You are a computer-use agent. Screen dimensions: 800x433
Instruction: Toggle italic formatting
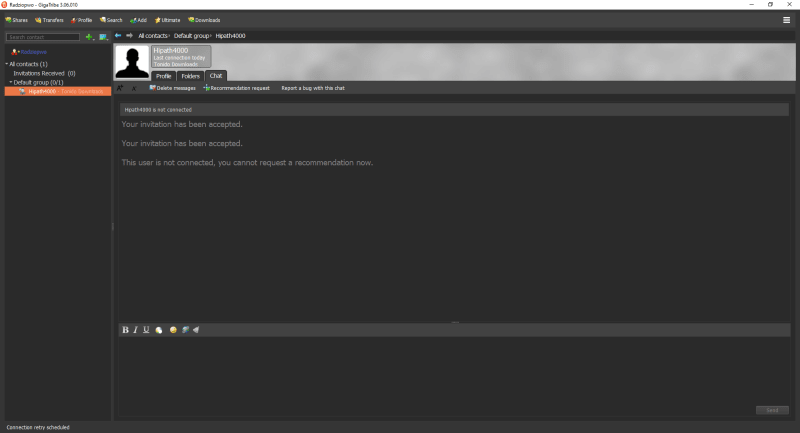136,330
